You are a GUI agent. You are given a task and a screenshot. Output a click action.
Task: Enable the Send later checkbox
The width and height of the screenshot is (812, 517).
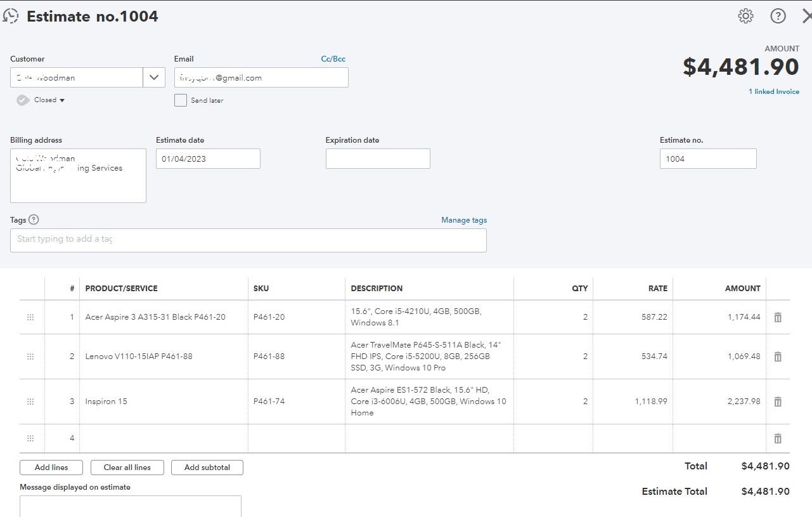pos(181,100)
